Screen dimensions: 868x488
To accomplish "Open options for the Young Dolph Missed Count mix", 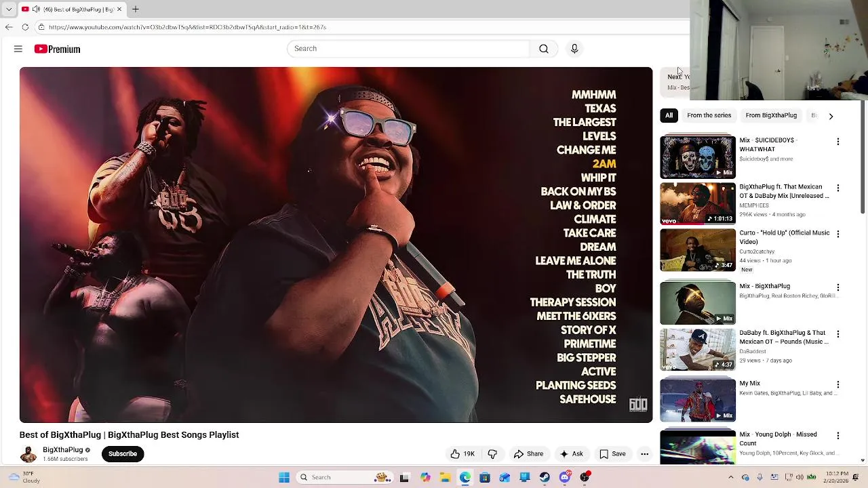I will click(838, 436).
